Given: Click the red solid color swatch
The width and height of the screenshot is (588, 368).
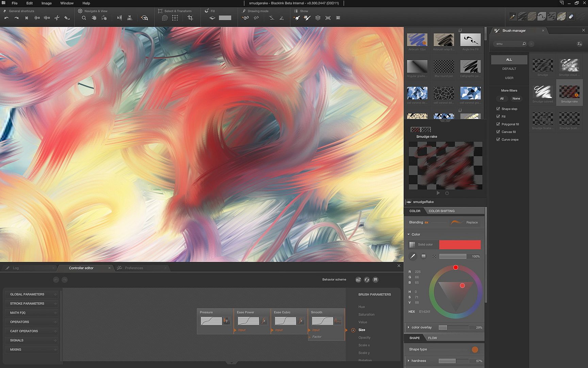Looking at the screenshot, I should 460,244.
